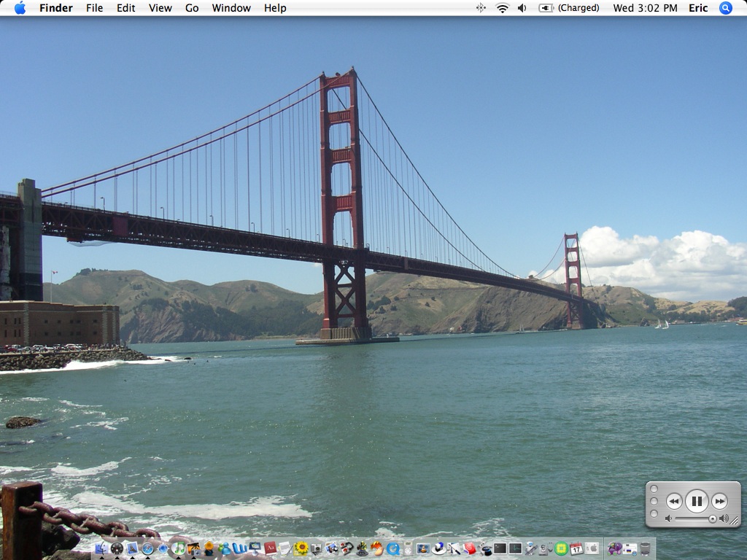Open the Window menu
The height and width of the screenshot is (560, 747).
231,7
